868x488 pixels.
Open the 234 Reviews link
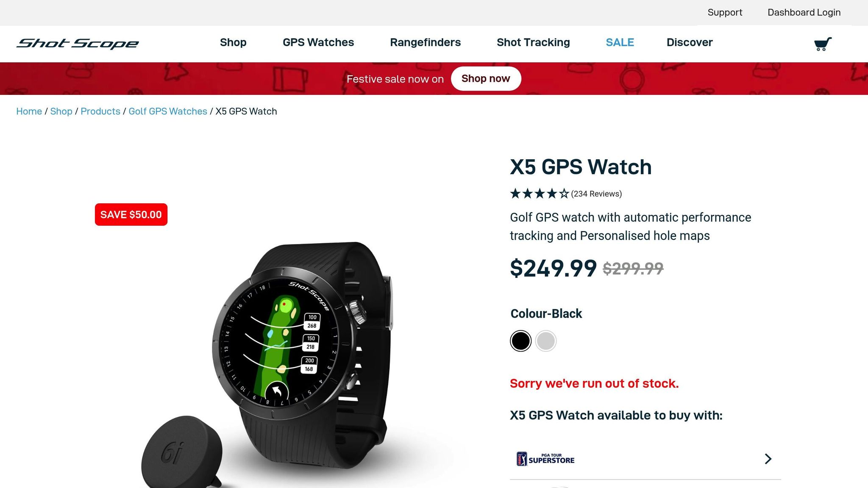click(596, 194)
